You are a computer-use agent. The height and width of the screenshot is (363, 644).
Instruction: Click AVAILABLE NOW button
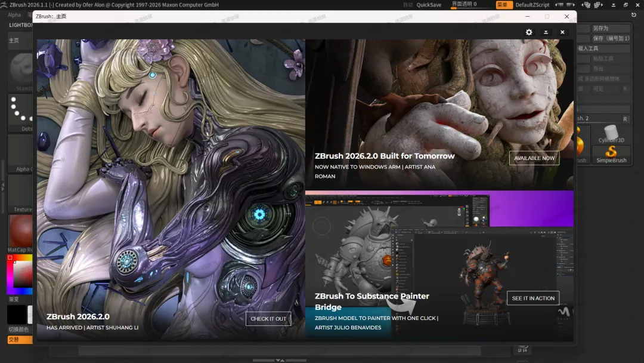534,158
